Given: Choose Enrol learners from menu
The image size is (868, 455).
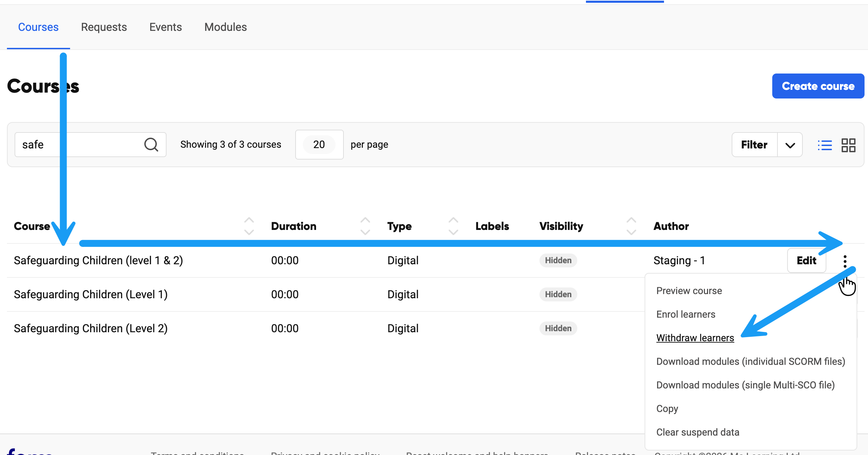Looking at the screenshot, I should point(686,314).
